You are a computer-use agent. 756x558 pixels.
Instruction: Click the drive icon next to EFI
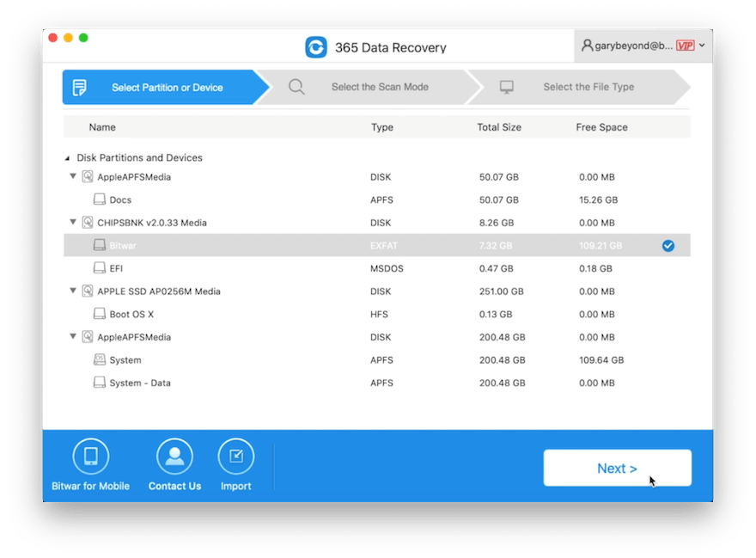click(100, 267)
